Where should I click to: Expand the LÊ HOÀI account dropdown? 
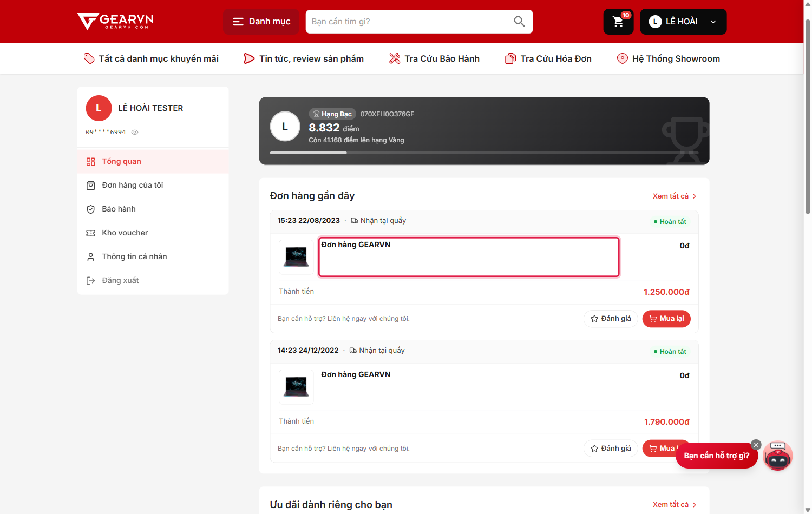point(683,22)
